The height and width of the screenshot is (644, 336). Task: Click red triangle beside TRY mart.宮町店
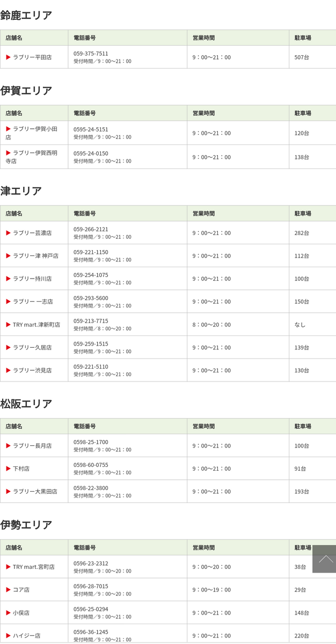9,567
